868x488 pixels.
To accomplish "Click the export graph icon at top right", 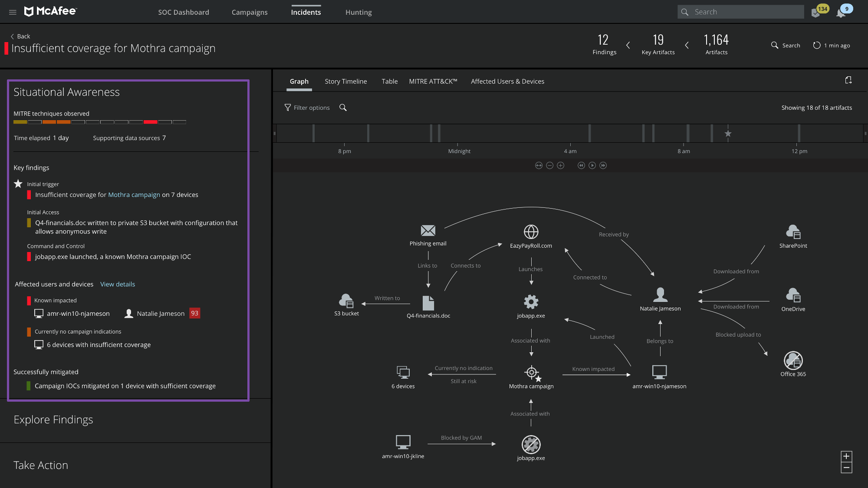I will coord(848,80).
